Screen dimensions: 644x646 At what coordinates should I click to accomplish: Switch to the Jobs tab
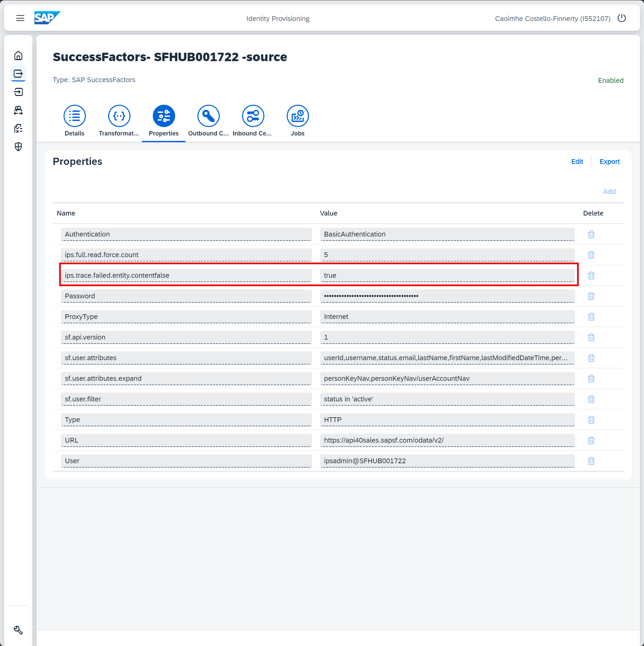click(x=297, y=121)
